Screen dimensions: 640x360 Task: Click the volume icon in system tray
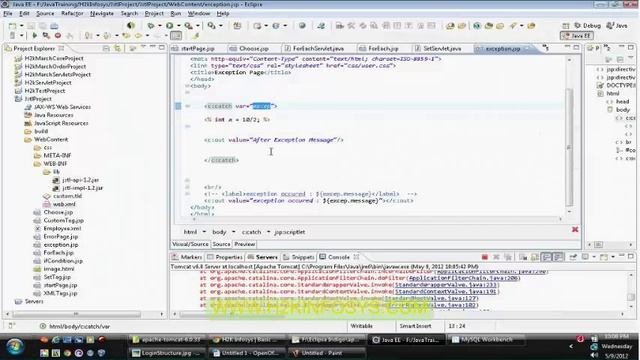[594, 355]
